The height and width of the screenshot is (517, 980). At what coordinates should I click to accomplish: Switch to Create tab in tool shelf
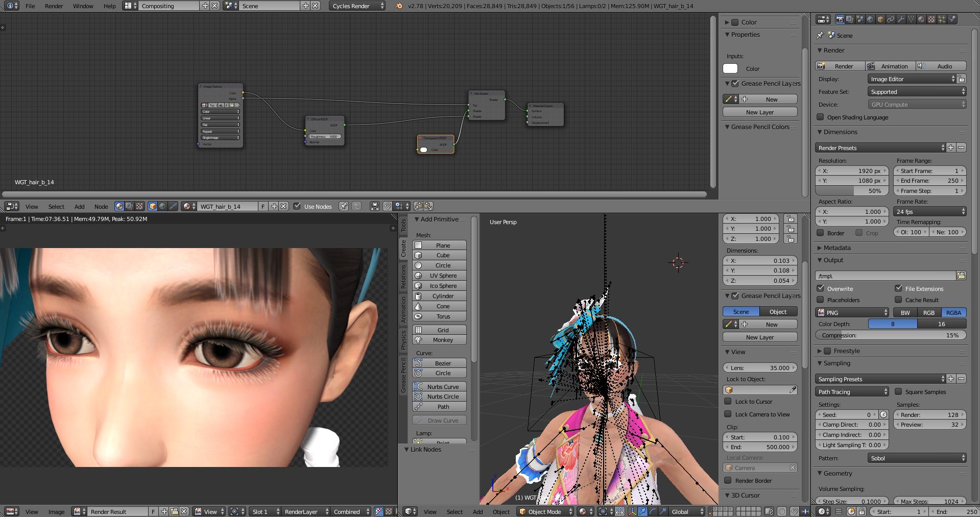tap(403, 249)
